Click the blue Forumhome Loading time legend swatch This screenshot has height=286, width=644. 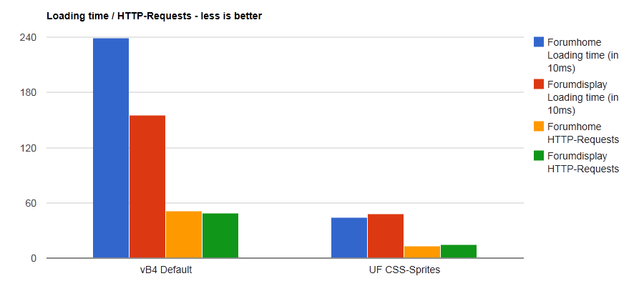539,42
